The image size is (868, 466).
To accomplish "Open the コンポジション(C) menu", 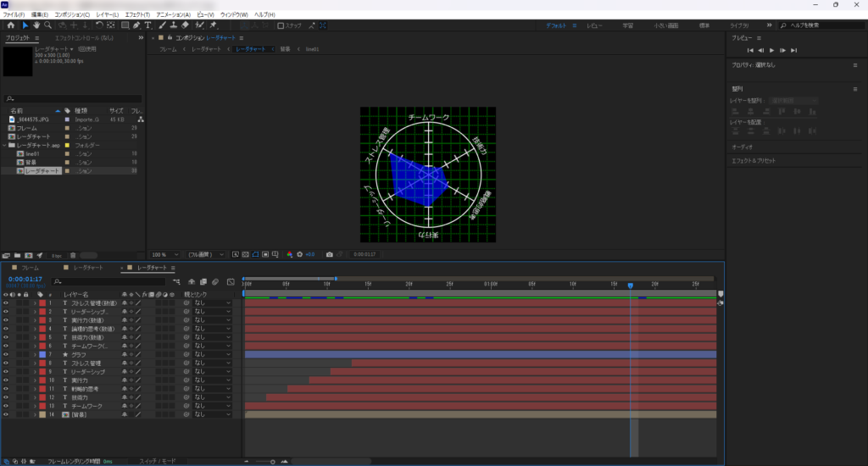I will click(71, 15).
